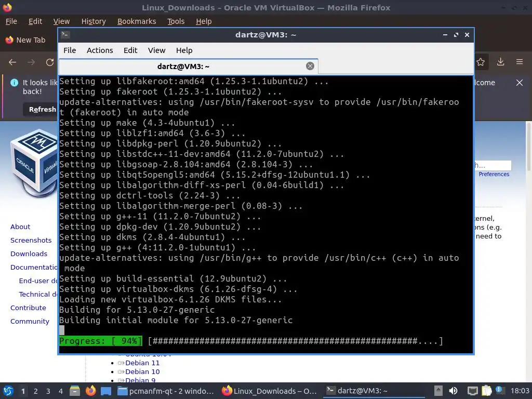Reload the page in Firefox
Viewport: 532px width, 399px height.
(x=50, y=62)
